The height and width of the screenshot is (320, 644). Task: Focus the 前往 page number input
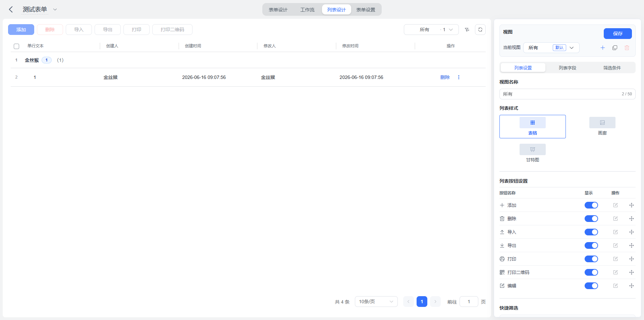pyautogui.click(x=469, y=302)
